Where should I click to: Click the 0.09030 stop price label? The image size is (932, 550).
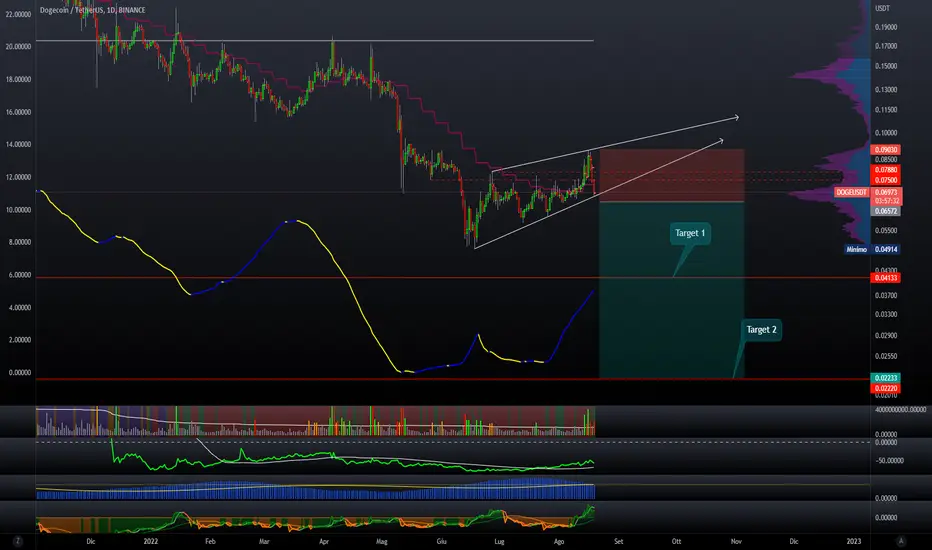pyautogui.click(x=886, y=150)
